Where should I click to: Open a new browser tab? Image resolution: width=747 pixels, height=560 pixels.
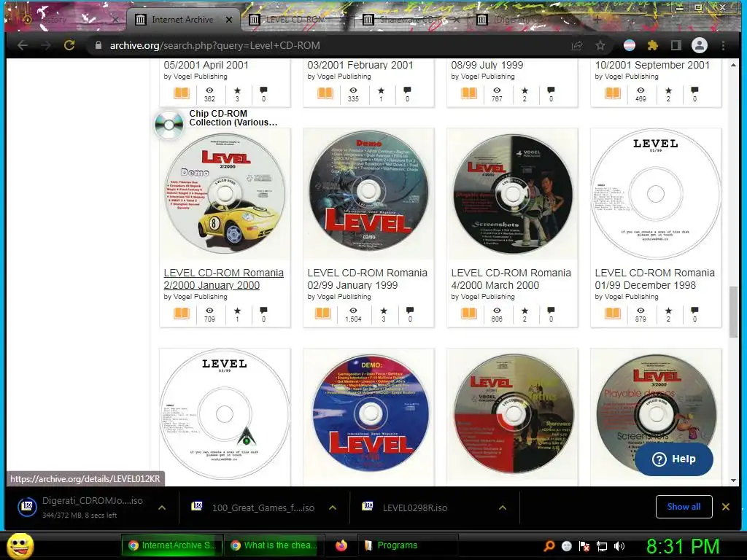(x=597, y=20)
